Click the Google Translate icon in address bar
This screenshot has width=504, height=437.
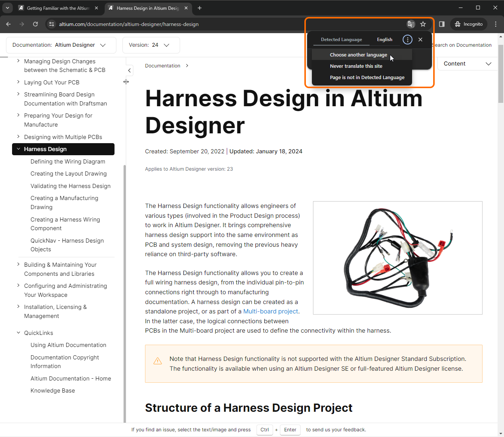click(411, 24)
